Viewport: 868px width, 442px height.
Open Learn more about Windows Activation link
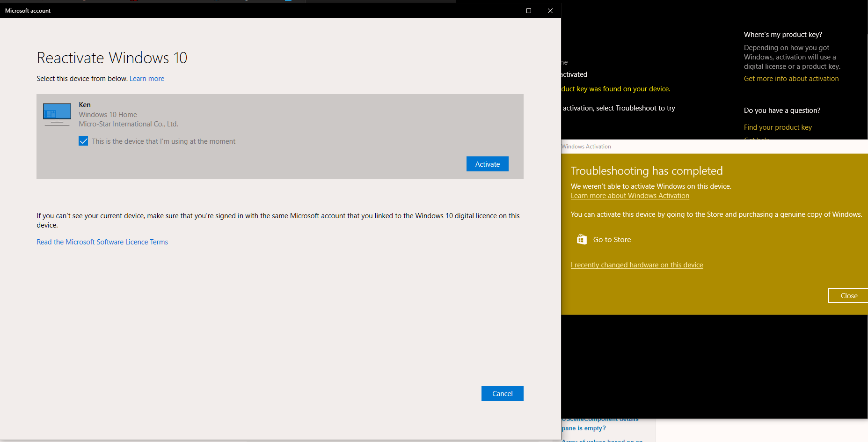(x=630, y=196)
